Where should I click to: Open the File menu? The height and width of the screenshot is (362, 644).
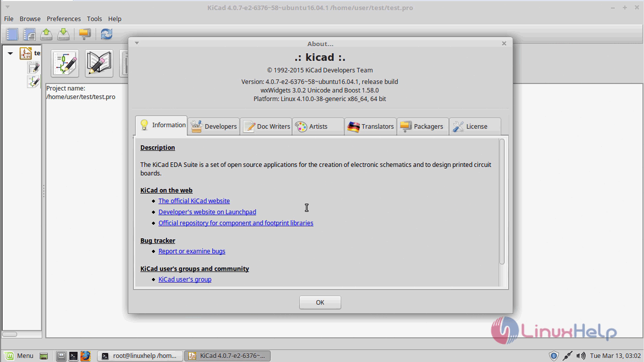click(9, 19)
